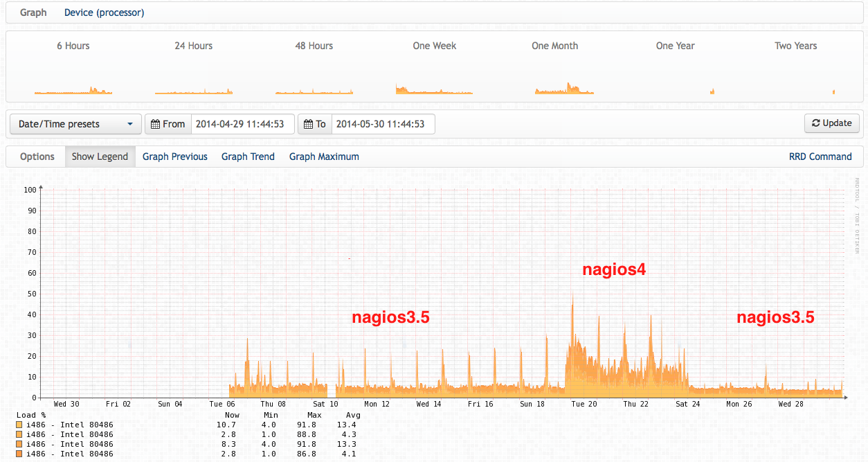Click the refresh icon on Update button
The height and width of the screenshot is (462, 868).
pyautogui.click(x=816, y=123)
